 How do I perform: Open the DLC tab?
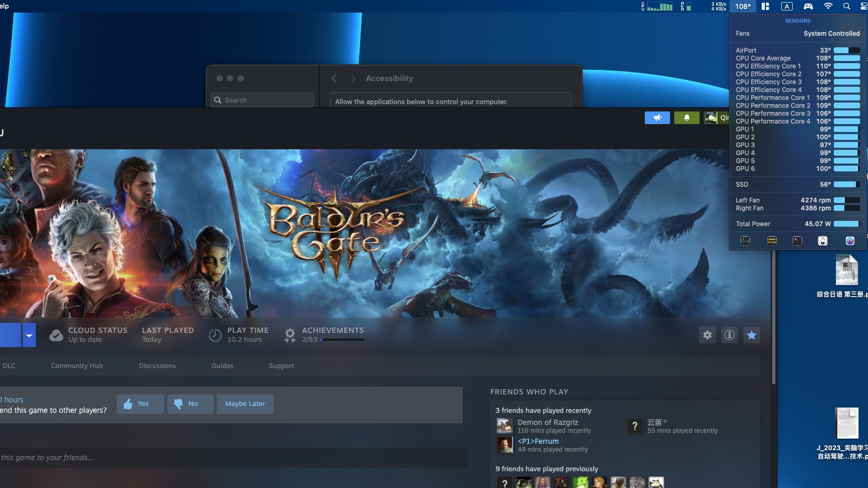tap(9, 365)
